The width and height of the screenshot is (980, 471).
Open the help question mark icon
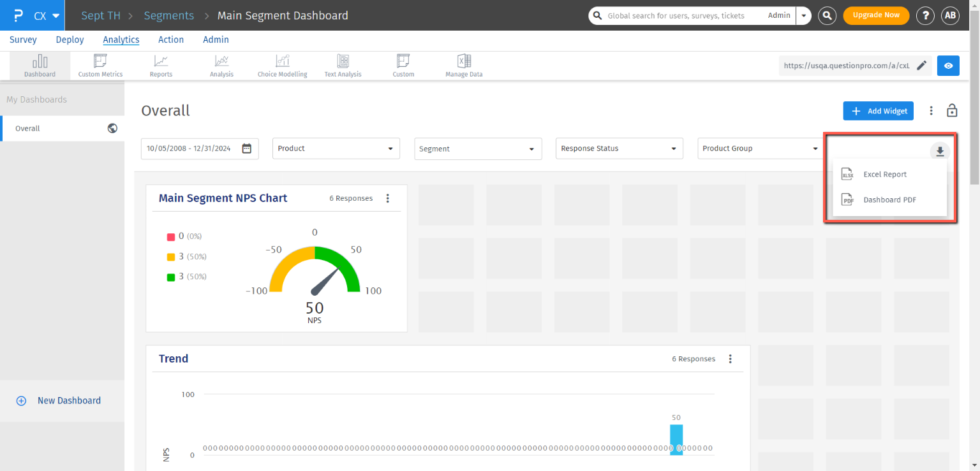[x=925, y=15]
